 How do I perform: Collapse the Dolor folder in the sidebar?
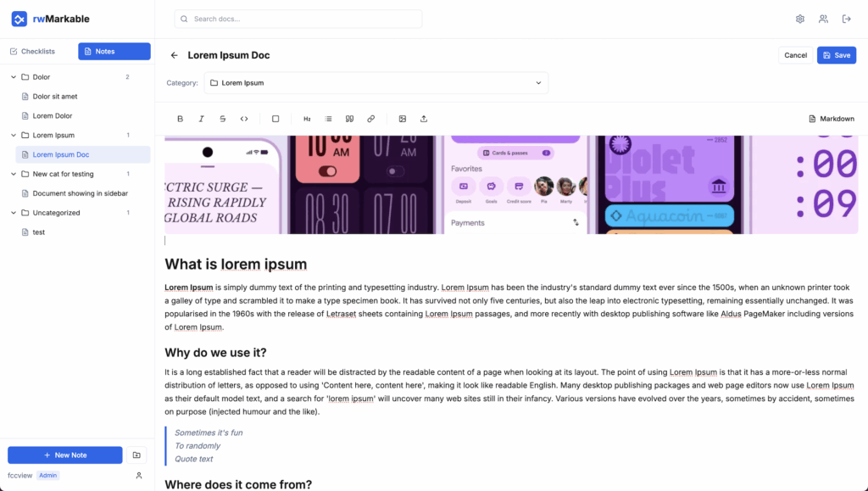14,77
